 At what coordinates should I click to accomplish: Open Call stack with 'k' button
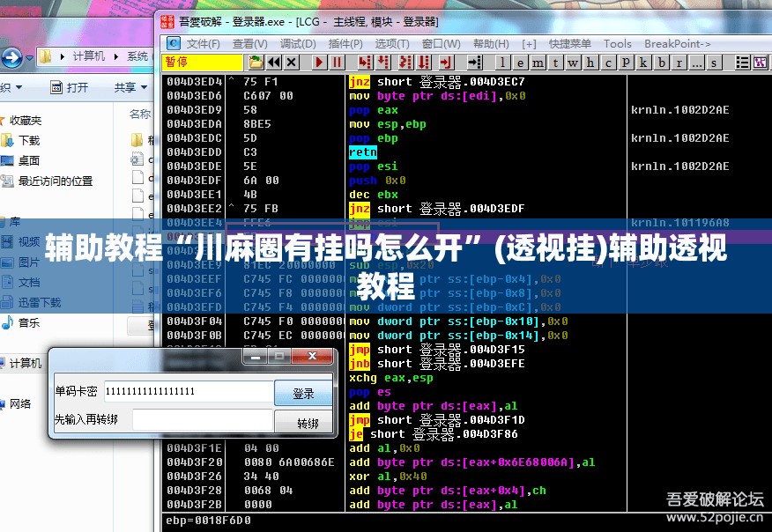(643, 62)
